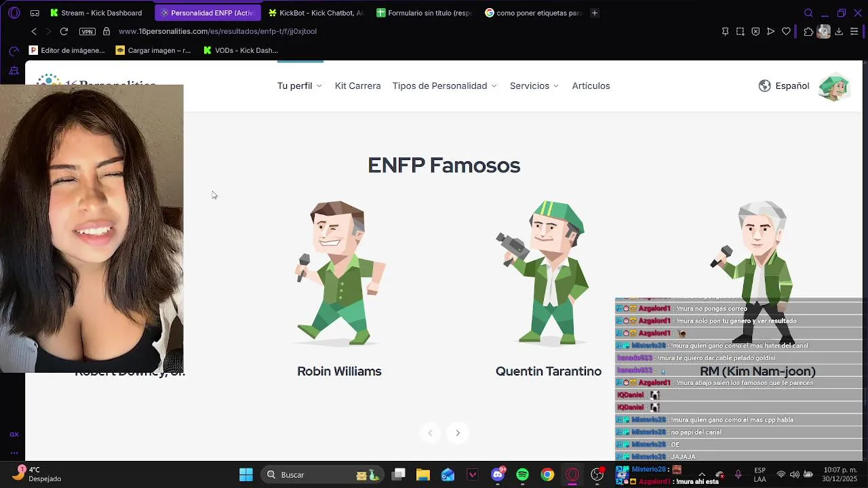Open Task View in the taskbar
Image resolution: width=868 pixels, height=488 pixels.
tap(398, 474)
